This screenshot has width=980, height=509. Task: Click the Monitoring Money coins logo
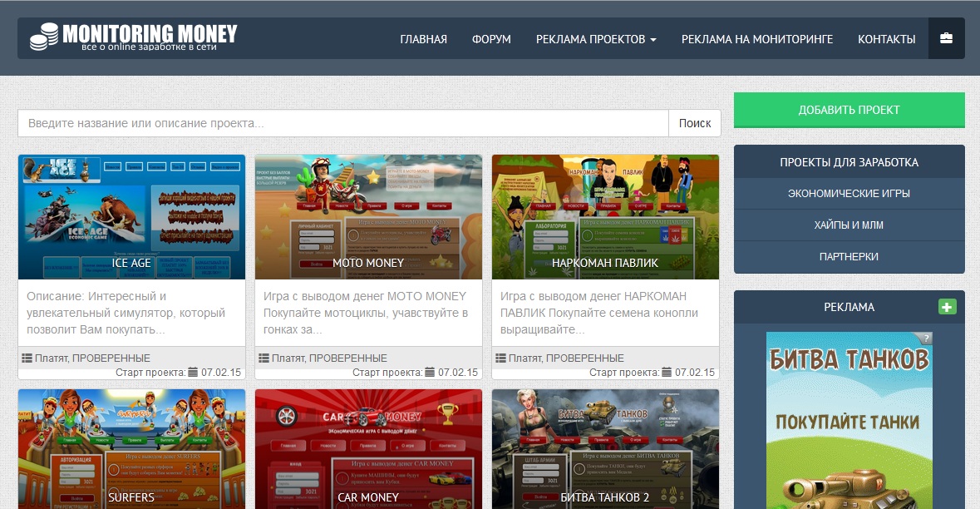(x=45, y=37)
